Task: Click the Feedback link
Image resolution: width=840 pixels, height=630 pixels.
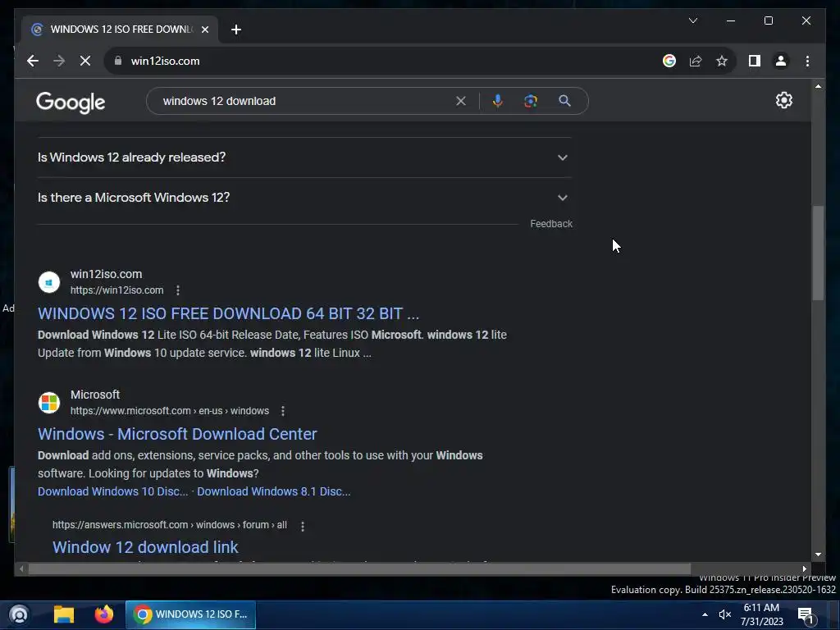Action: pos(551,223)
